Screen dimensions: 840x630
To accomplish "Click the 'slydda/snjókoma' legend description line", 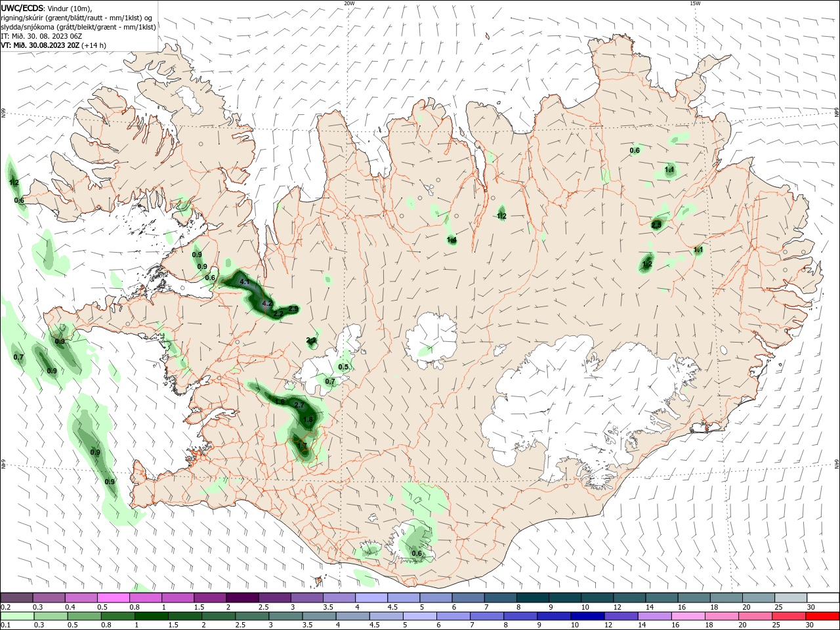I will 78,27.
